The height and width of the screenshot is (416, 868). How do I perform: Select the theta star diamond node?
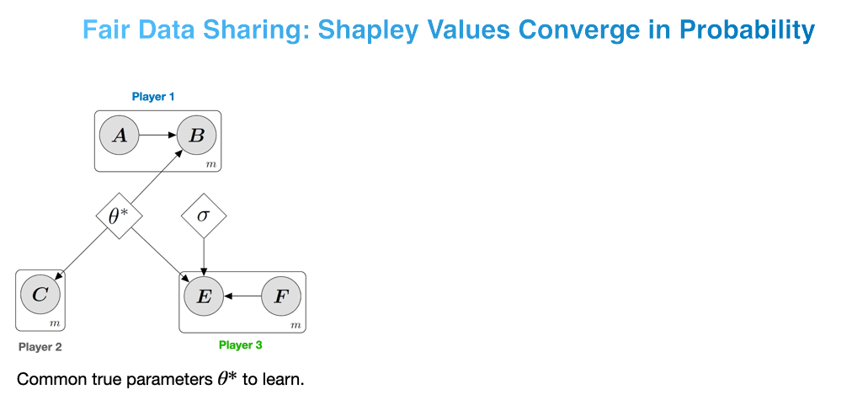point(119,216)
